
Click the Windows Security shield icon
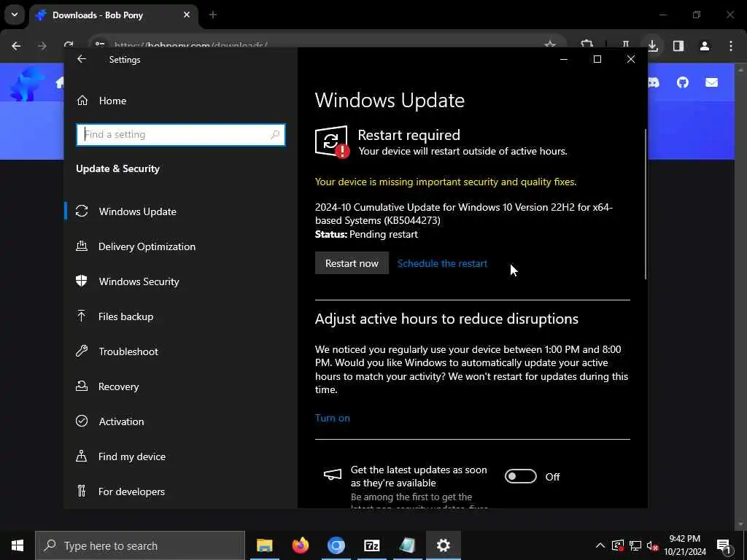click(82, 281)
